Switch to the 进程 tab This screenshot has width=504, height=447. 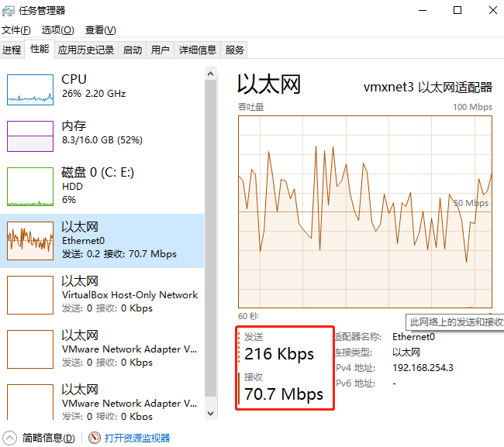coord(12,50)
